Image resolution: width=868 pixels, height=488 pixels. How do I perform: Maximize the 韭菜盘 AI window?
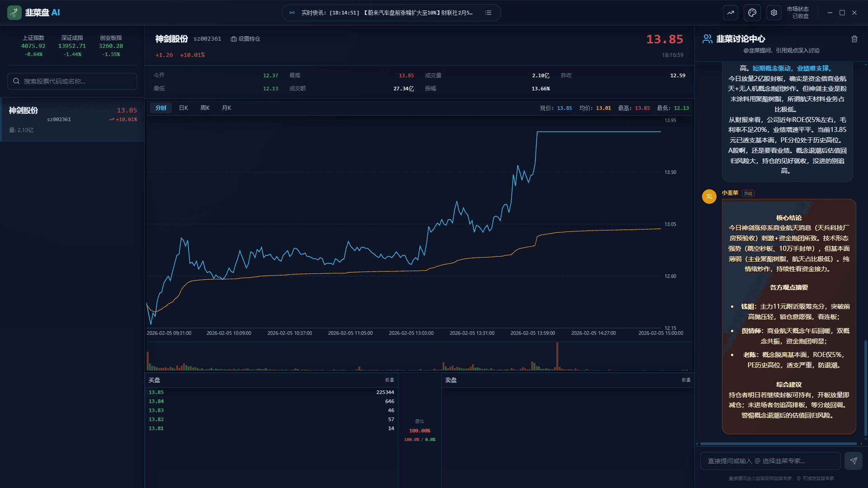[x=842, y=13]
